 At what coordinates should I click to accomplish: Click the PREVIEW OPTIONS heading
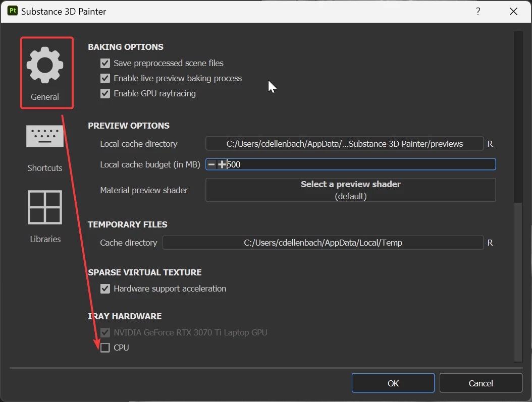(x=129, y=126)
